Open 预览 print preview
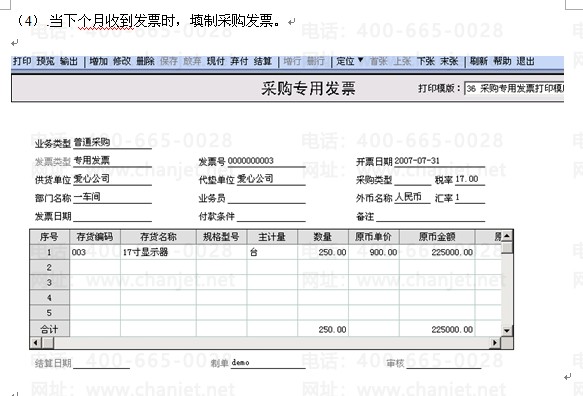This screenshot has height=396, width=583. click(45, 61)
